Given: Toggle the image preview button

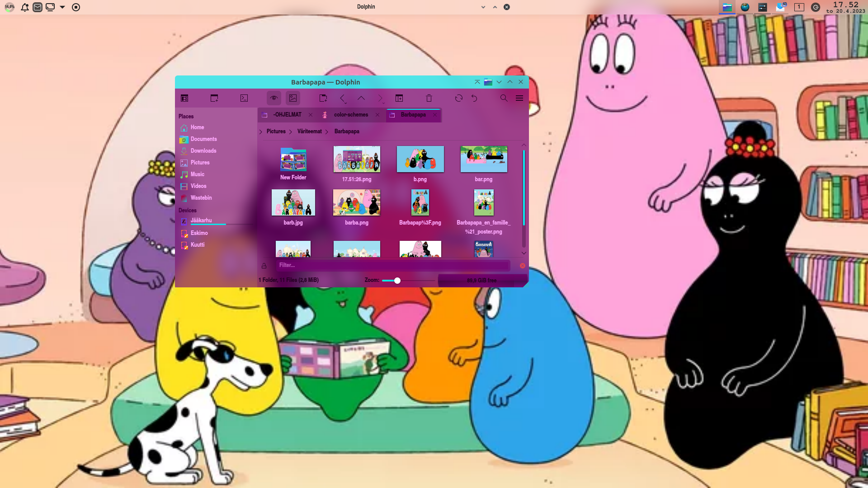Looking at the screenshot, I should click(x=293, y=98).
